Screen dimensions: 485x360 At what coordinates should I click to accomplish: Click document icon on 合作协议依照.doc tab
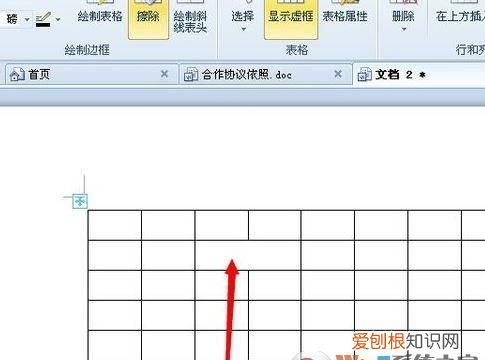pos(191,74)
